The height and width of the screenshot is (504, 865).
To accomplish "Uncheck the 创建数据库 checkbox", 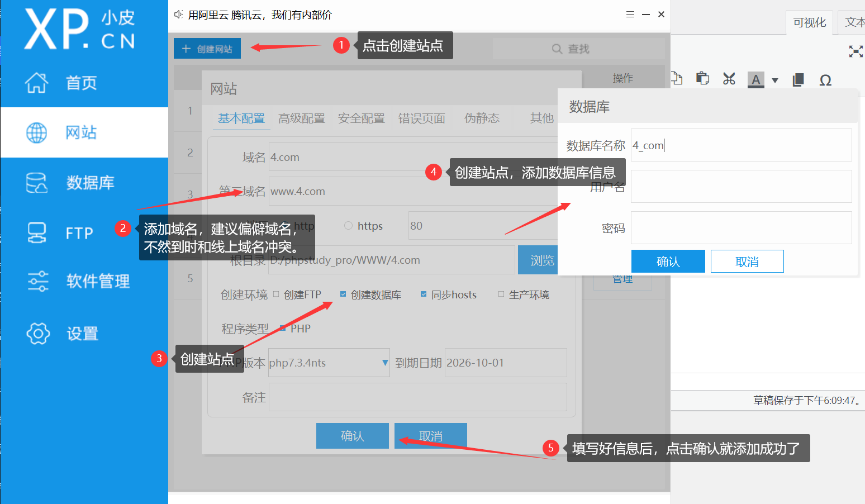I will (343, 294).
